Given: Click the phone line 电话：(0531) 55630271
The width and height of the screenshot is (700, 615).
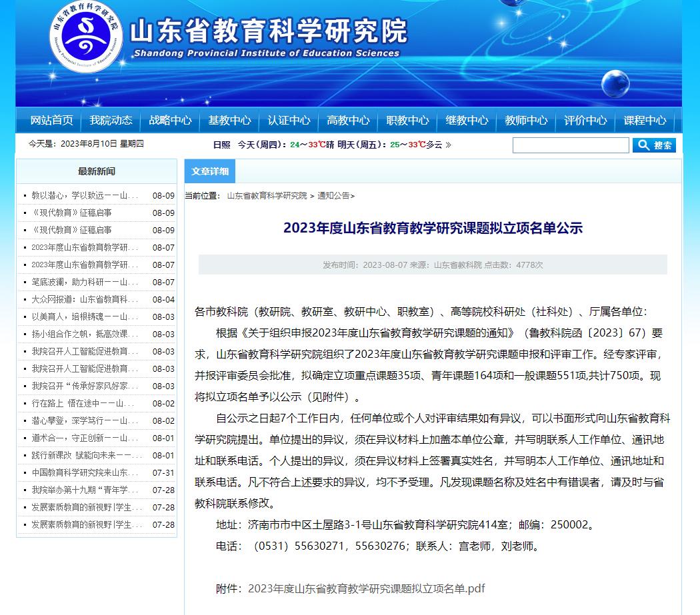Looking at the screenshot, I should click(378, 546).
